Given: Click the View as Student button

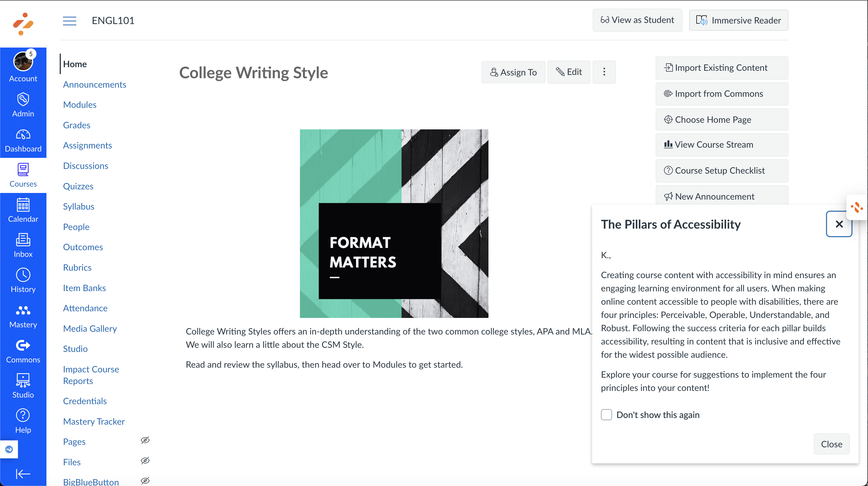Looking at the screenshot, I should tap(637, 20).
